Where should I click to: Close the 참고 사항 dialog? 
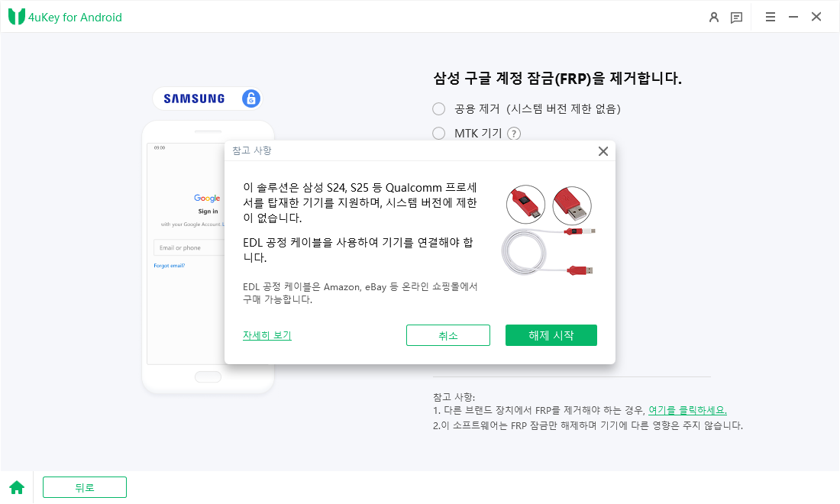coord(603,151)
